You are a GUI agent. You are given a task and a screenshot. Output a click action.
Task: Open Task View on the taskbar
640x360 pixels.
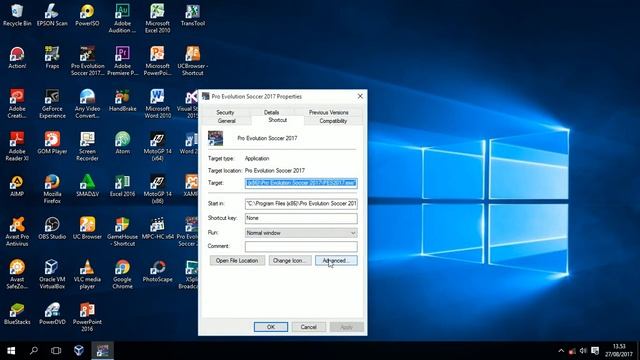(x=56, y=351)
